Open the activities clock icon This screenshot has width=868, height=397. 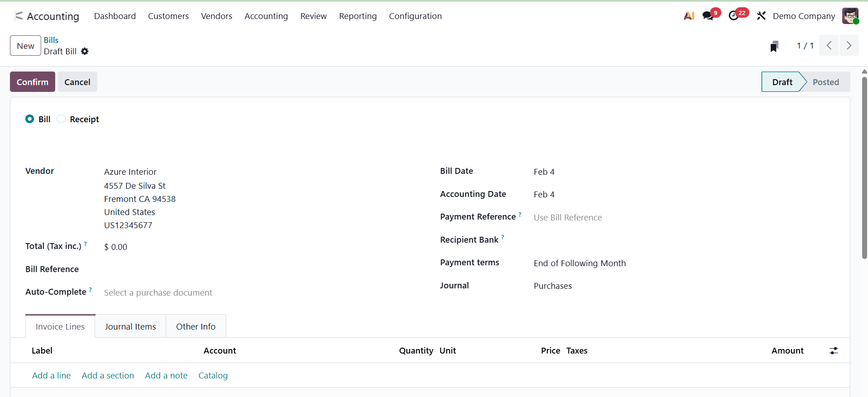[734, 16]
